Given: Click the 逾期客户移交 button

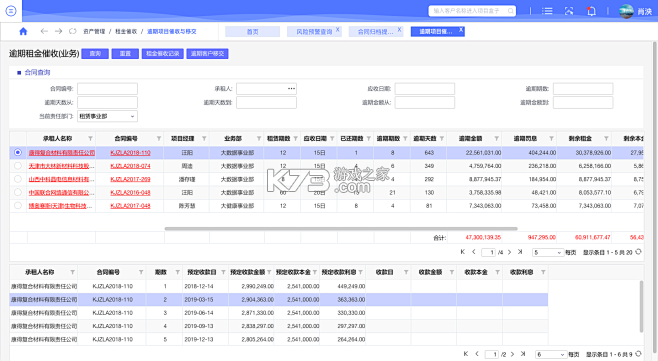Looking at the screenshot, I should click(x=207, y=54).
